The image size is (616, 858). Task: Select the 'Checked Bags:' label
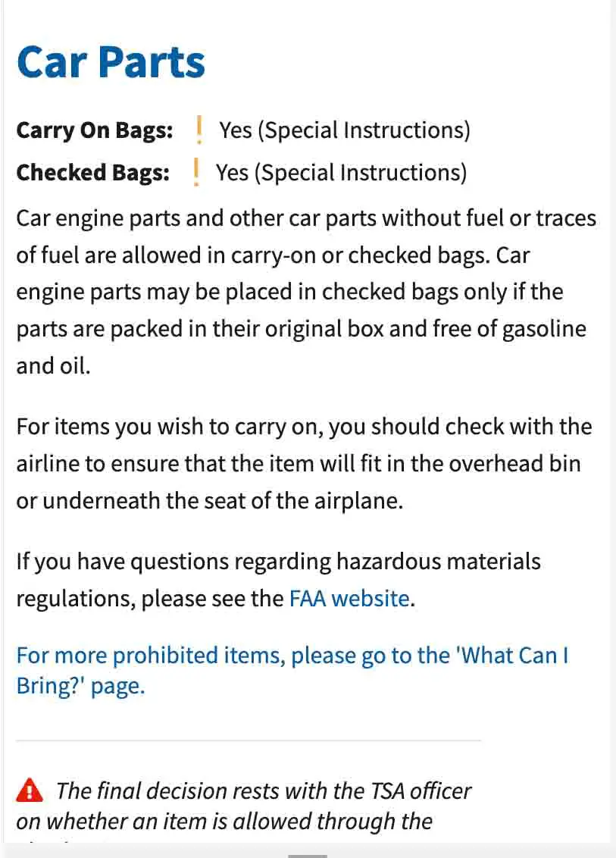click(x=92, y=173)
